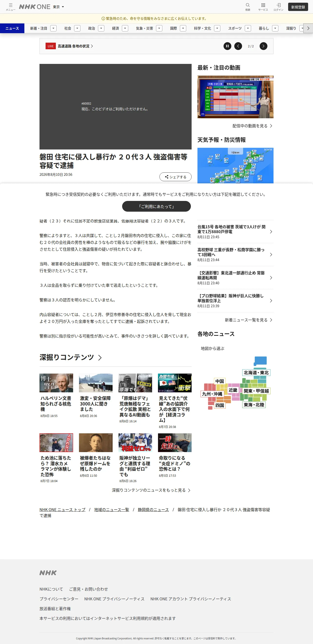The height and width of the screenshot is (644, 313).
Task: Open the スポーツ category
Action: (235, 28)
